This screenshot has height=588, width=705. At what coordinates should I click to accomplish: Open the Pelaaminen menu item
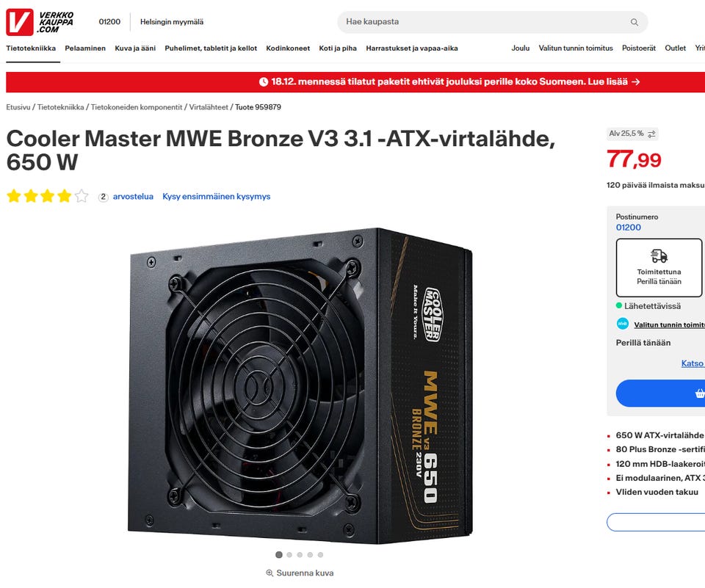(x=85, y=48)
